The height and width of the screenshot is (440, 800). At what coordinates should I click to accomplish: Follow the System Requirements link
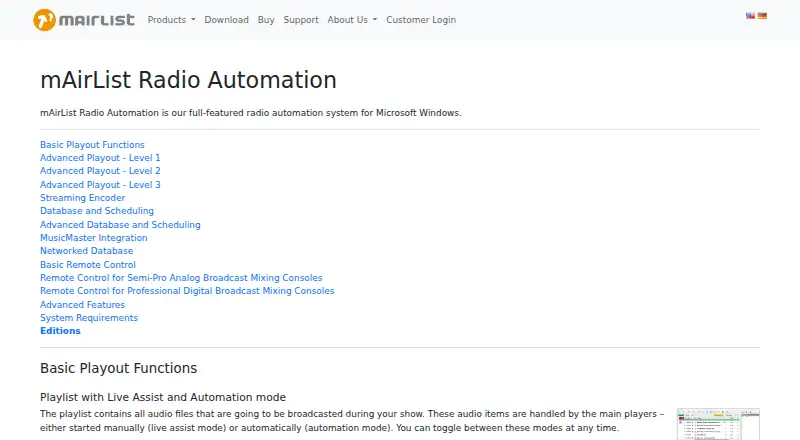(89, 318)
